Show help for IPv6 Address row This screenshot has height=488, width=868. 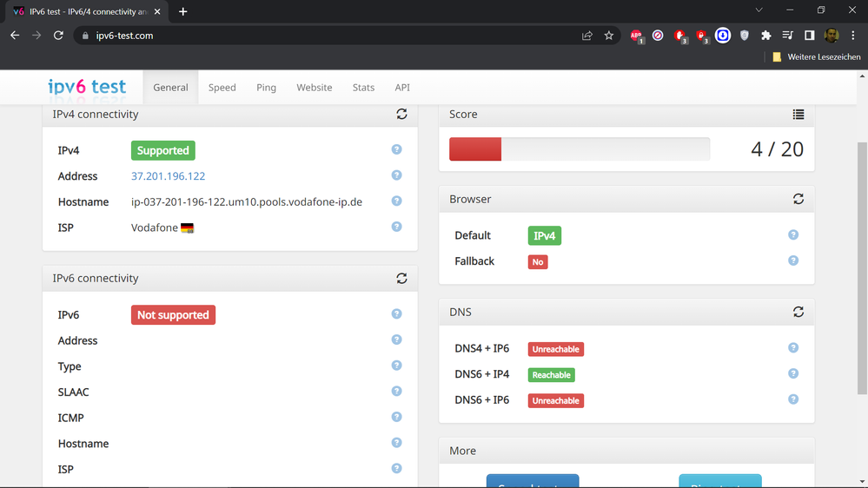click(396, 340)
